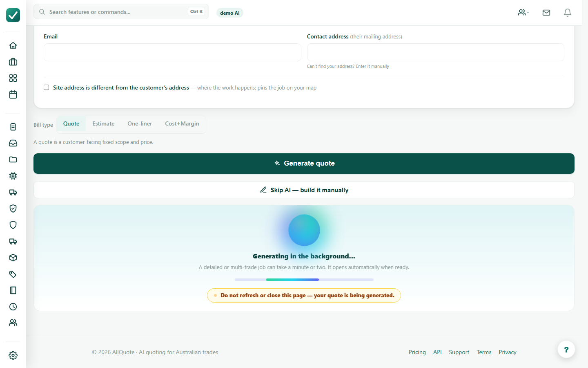Screen dimensions: 588x368
Task: Open the truck icon above the box icon
Action: pyautogui.click(x=13, y=241)
